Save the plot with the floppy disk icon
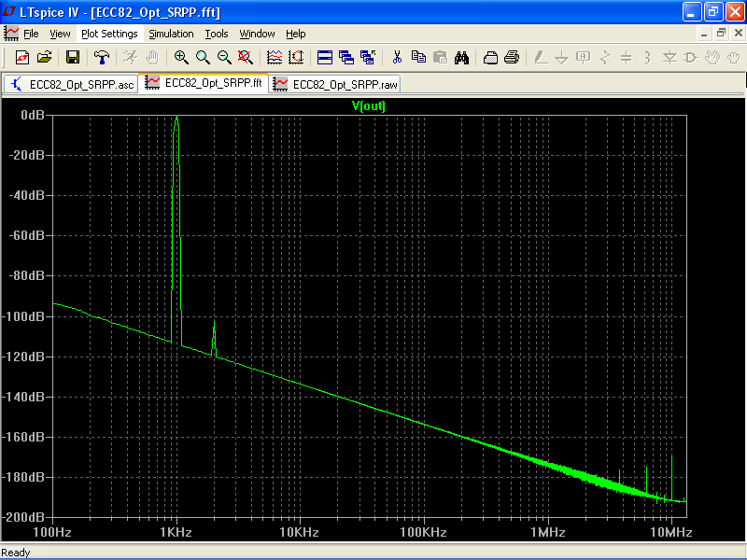The height and width of the screenshot is (560, 747). coord(73,58)
